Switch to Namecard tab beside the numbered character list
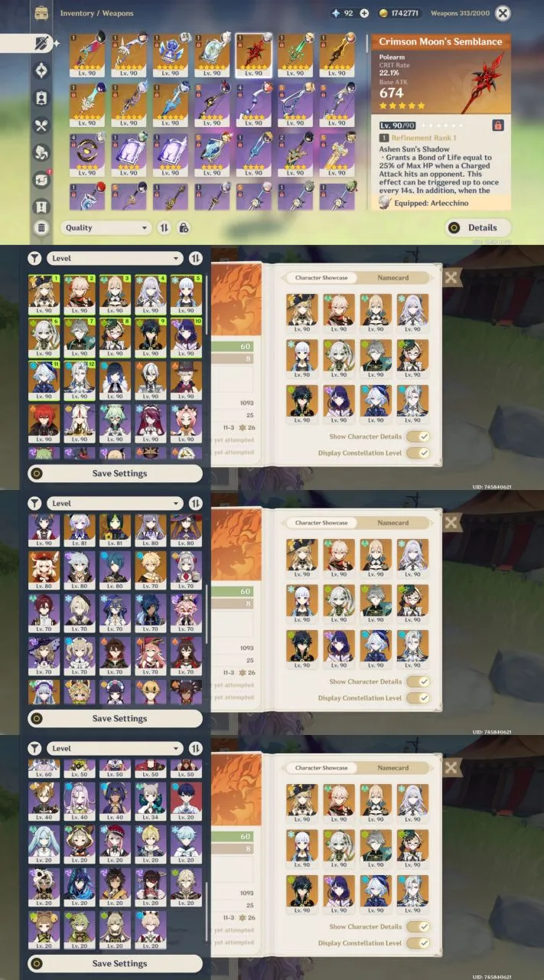This screenshot has height=980, width=544. 393,278
